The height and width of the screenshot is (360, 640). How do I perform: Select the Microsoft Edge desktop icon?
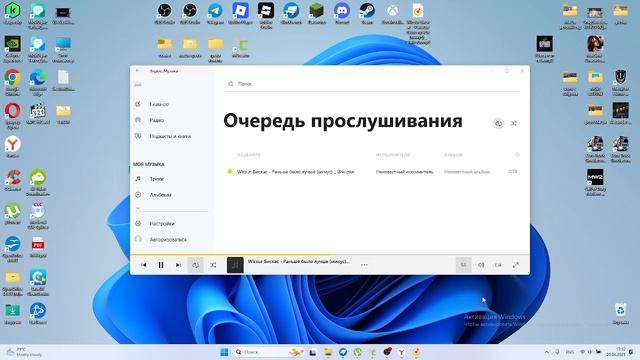click(x=38, y=82)
